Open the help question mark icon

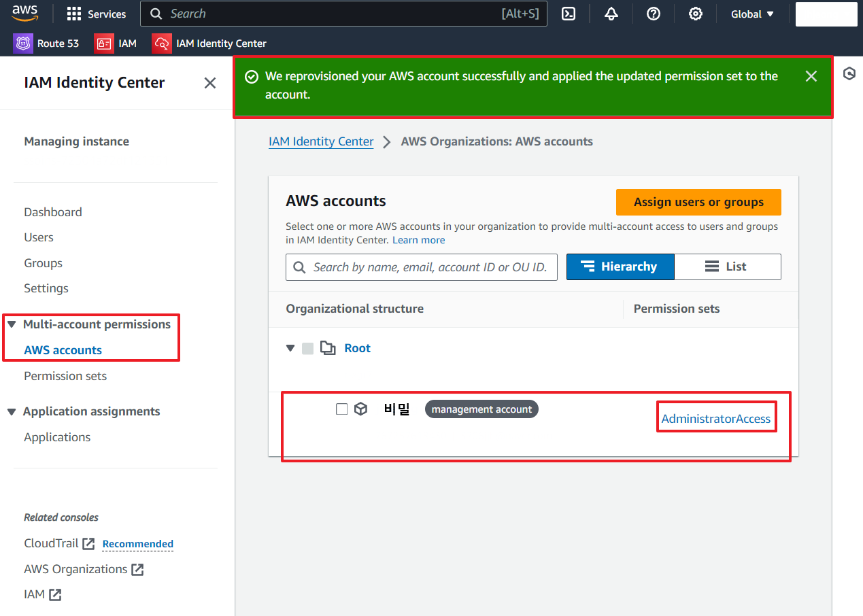coord(654,14)
